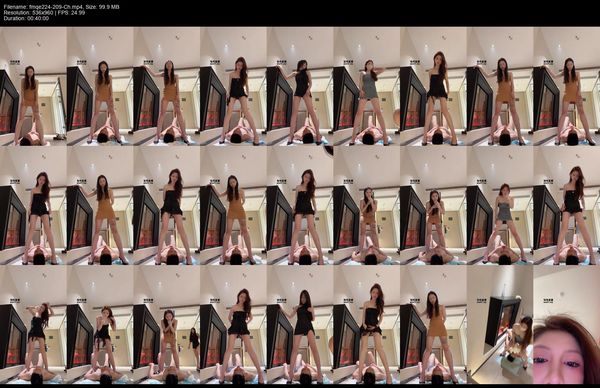
Task: Open fourth thumbnail in the bottom row
Action: pos(233,325)
